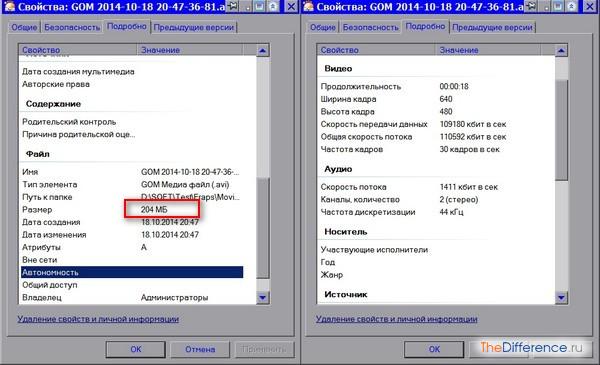Viewport: 600px width, 365px height.
Task: Click the GOM file icon in right title bar
Action: click(308, 7)
